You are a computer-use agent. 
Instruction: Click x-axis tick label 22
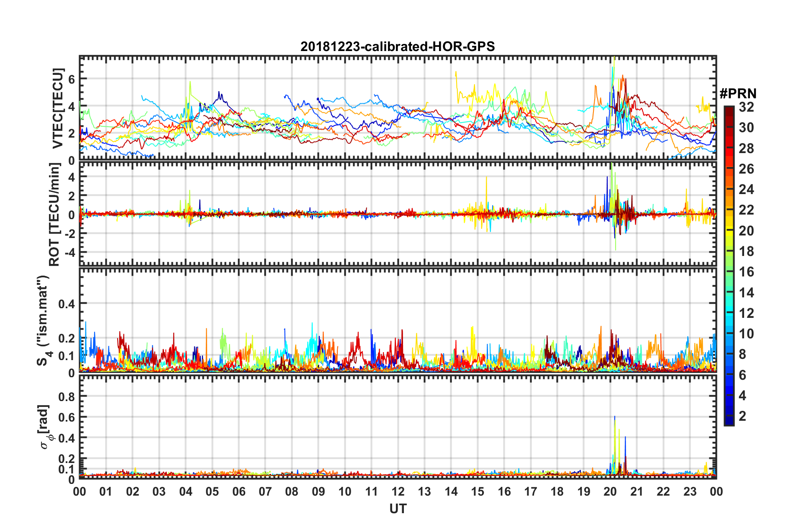click(663, 491)
